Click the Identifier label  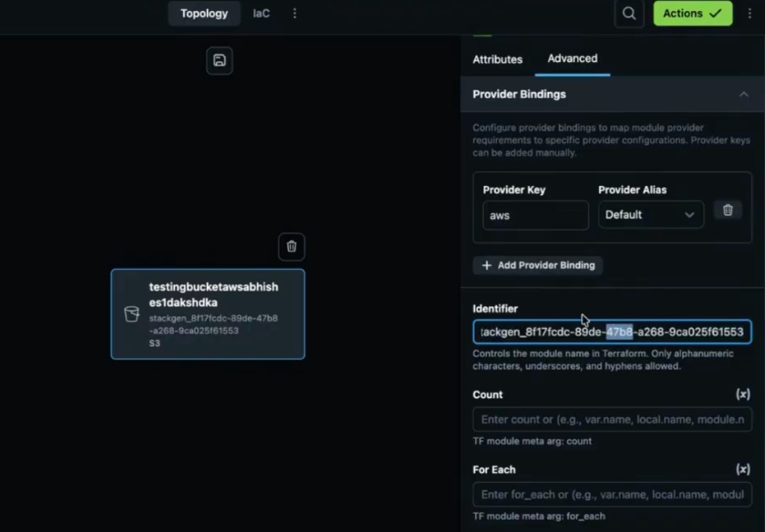point(495,309)
